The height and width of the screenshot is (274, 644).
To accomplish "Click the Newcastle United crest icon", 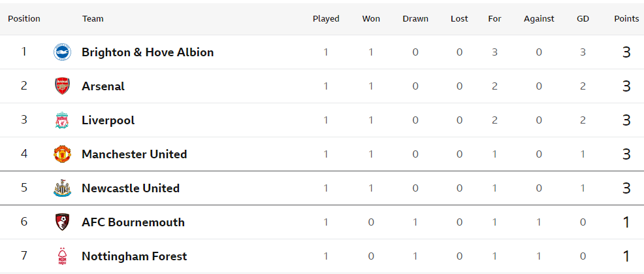I will click(63, 188).
